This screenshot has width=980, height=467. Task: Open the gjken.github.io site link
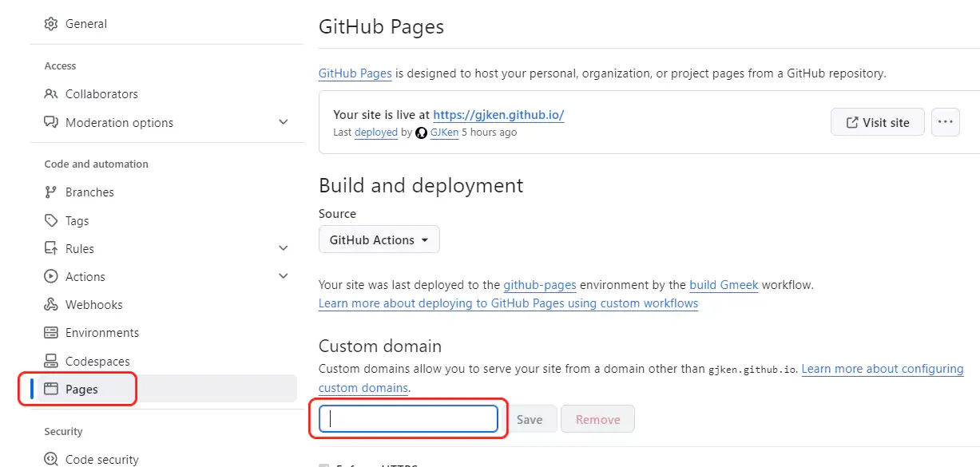pos(498,115)
